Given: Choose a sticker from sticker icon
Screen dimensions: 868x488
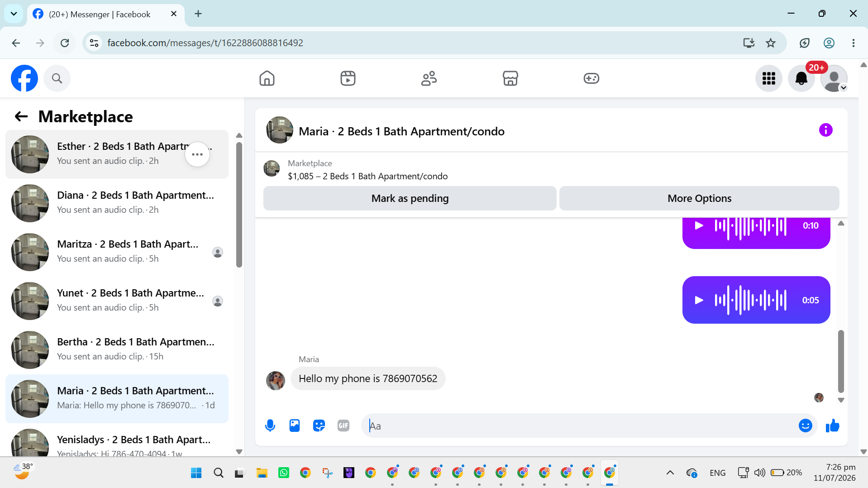Looking at the screenshot, I should click(319, 426).
